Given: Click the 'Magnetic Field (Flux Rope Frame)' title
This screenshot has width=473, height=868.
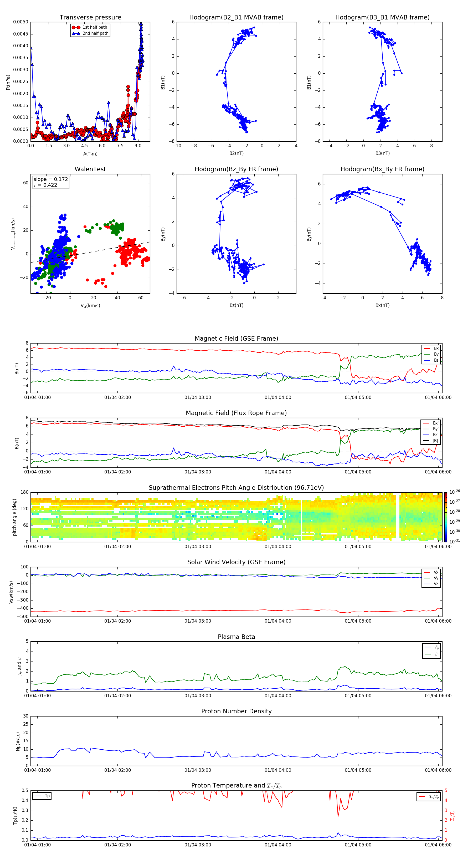Looking at the screenshot, I should (x=236, y=413).
